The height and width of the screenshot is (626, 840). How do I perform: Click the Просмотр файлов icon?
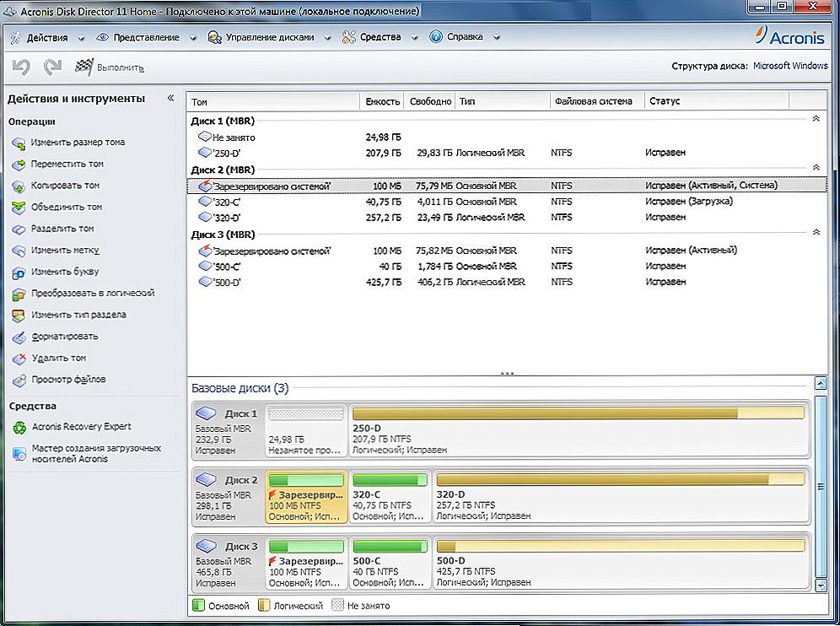pos(19,380)
